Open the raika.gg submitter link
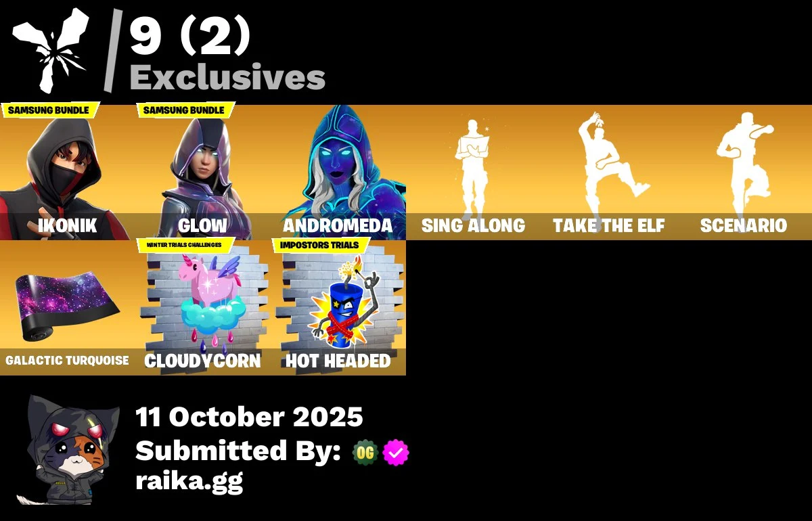 point(189,482)
